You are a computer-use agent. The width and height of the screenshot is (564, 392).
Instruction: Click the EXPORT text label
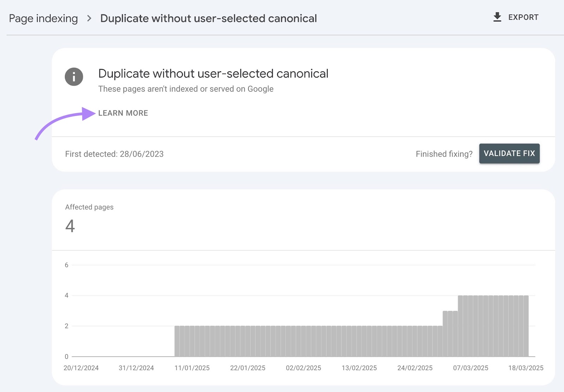[523, 17]
